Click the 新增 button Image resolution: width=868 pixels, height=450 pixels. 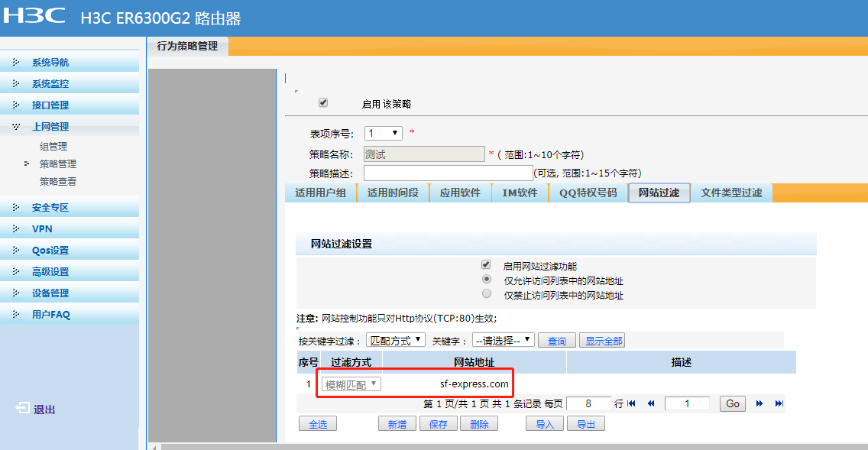tap(397, 424)
